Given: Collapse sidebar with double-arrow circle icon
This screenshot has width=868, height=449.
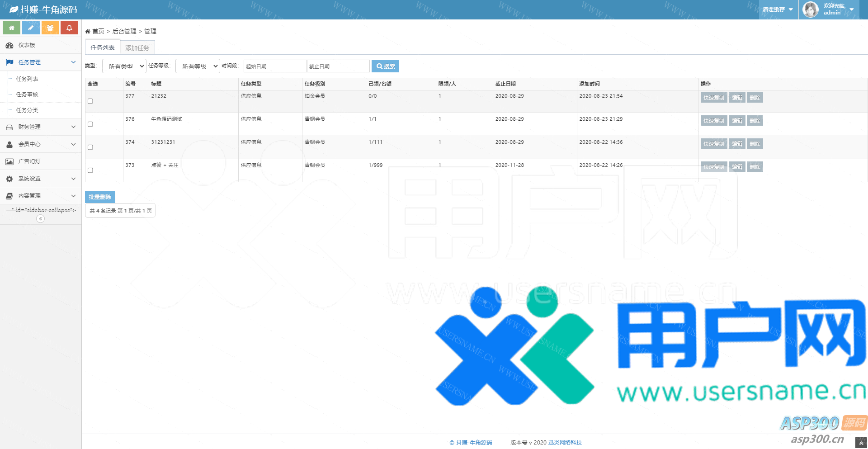Looking at the screenshot, I should [41, 219].
